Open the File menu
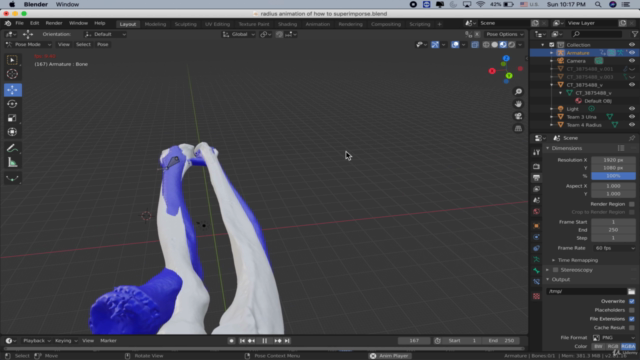 coord(19,23)
